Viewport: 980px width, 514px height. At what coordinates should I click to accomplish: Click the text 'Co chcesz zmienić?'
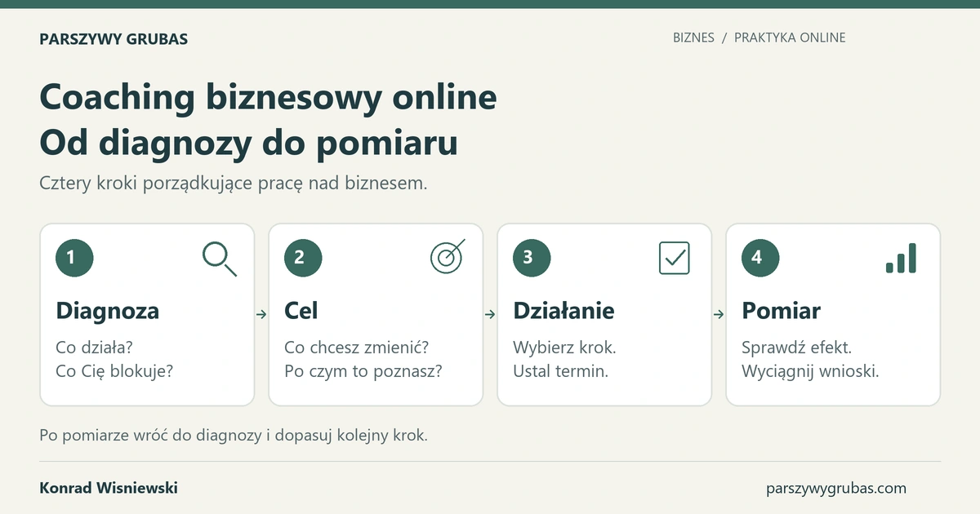(356, 348)
